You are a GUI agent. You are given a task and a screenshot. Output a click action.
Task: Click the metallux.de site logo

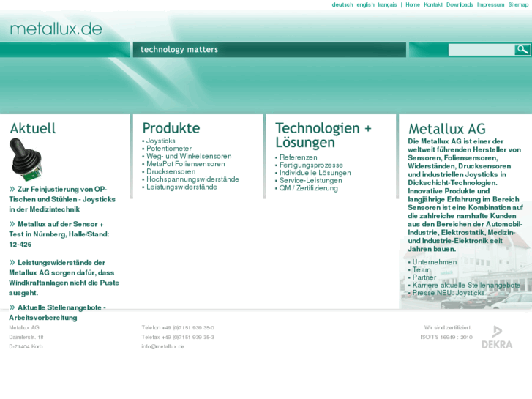[56, 29]
